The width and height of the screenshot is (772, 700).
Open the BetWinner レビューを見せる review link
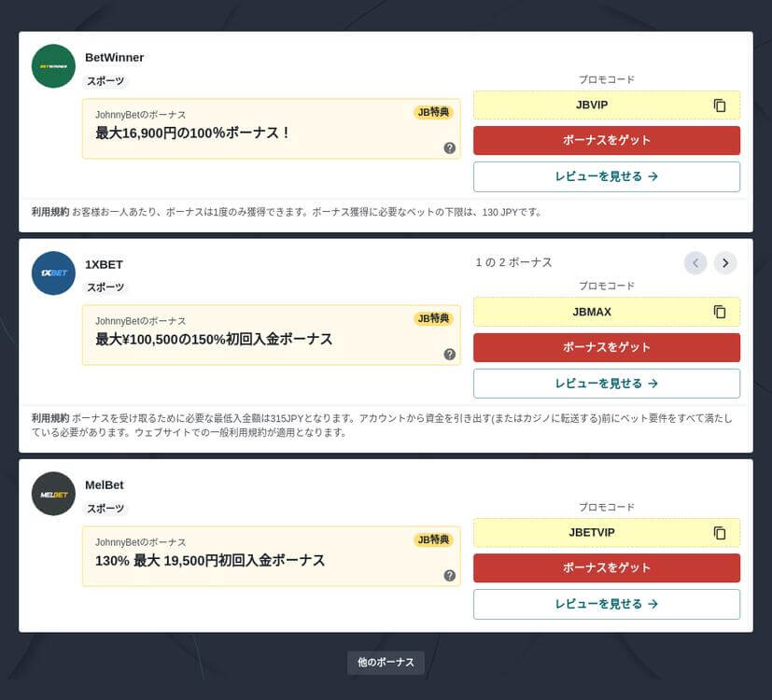[x=606, y=175]
